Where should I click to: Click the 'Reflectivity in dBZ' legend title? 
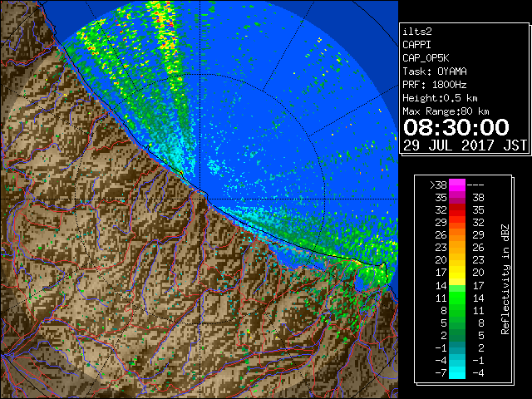point(505,279)
